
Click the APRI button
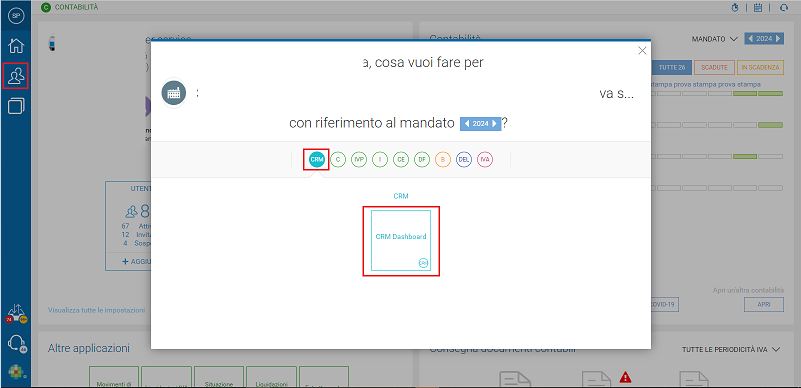click(x=764, y=305)
